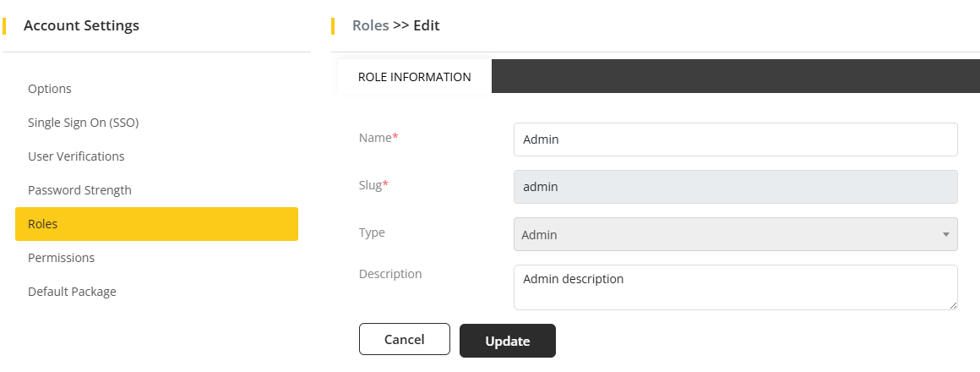Navigate to the Permissions section
Viewport: 980px width, 372px height.
(61, 258)
